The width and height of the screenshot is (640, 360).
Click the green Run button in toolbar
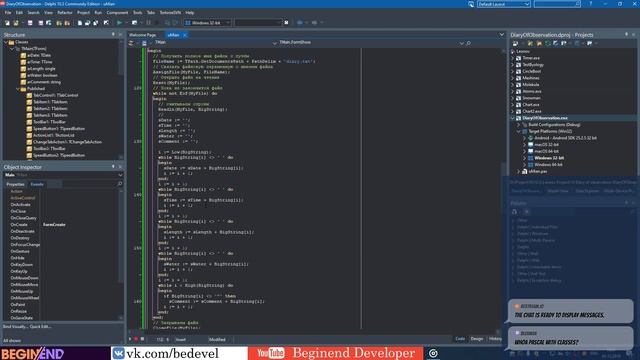[119, 23]
